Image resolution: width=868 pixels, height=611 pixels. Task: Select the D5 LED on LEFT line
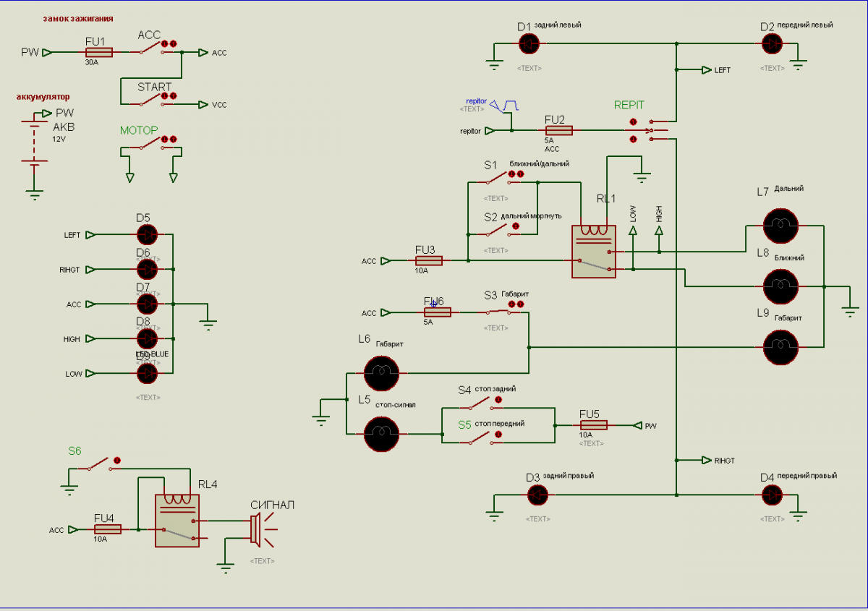pyautogui.click(x=147, y=235)
